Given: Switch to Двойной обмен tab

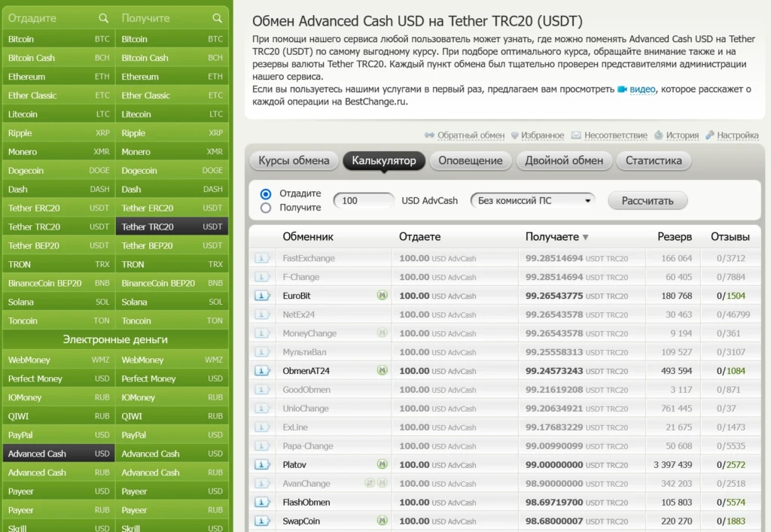Looking at the screenshot, I should [563, 160].
